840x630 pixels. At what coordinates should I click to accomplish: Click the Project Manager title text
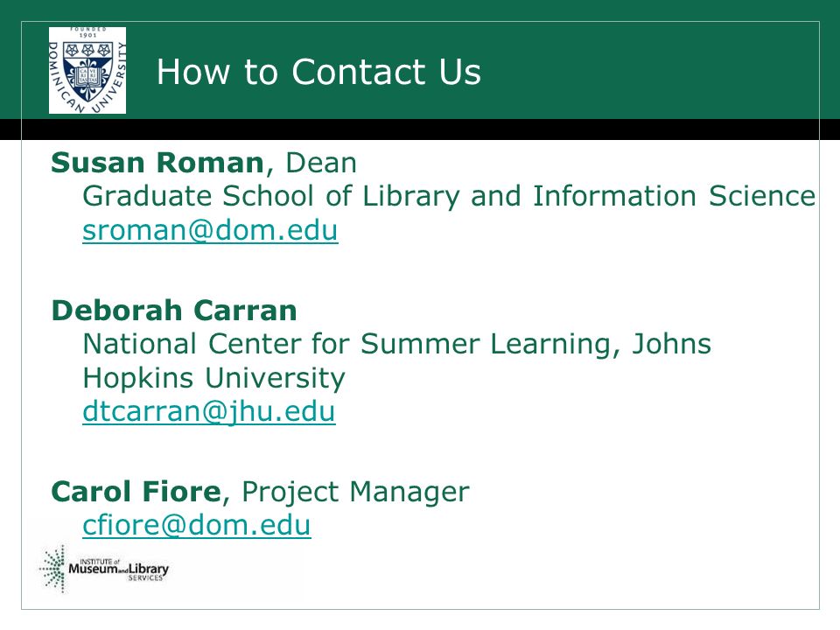pyautogui.click(x=356, y=493)
